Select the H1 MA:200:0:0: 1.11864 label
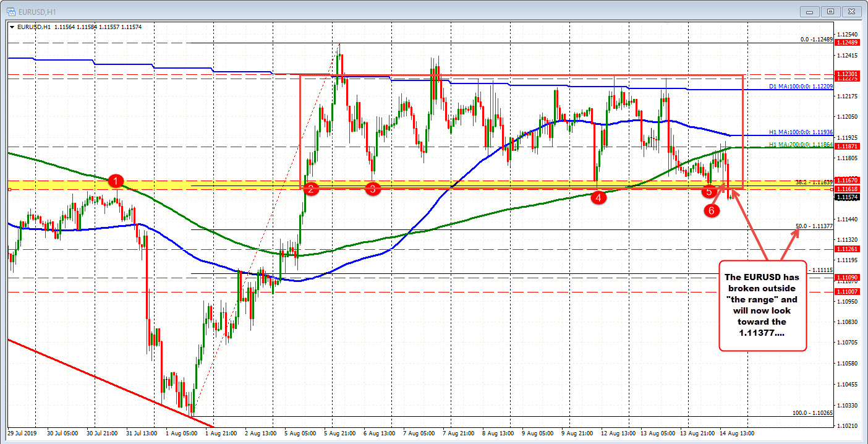This screenshot has height=444, width=868. [x=801, y=144]
